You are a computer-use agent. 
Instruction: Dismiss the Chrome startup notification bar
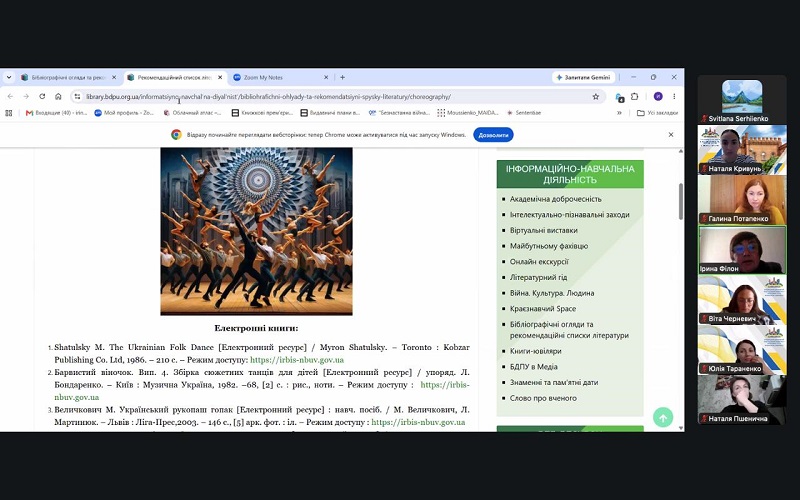(671, 135)
